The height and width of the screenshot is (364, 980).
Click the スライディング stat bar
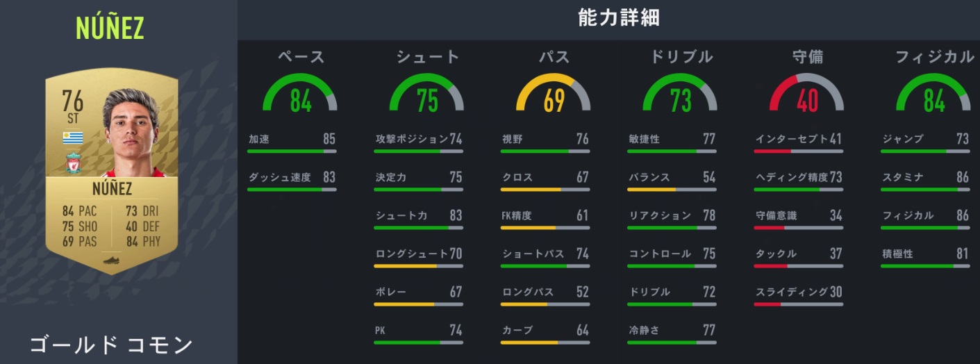tap(799, 304)
